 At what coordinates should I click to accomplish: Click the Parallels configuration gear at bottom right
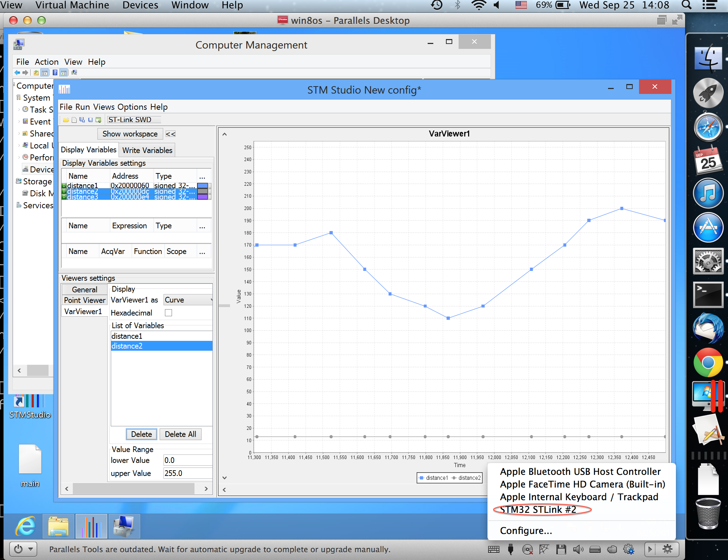coord(667,549)
